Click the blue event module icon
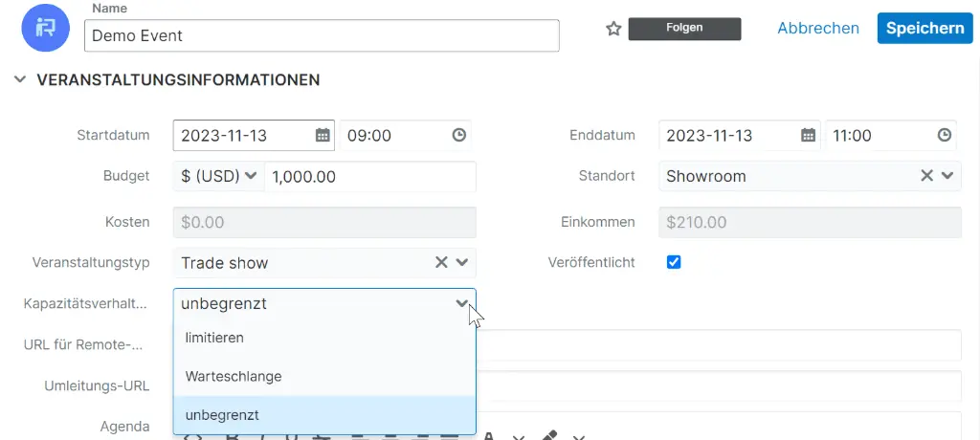Image resolution: width=980 pixels, height=440 pixels. click(x=46, y=27)
